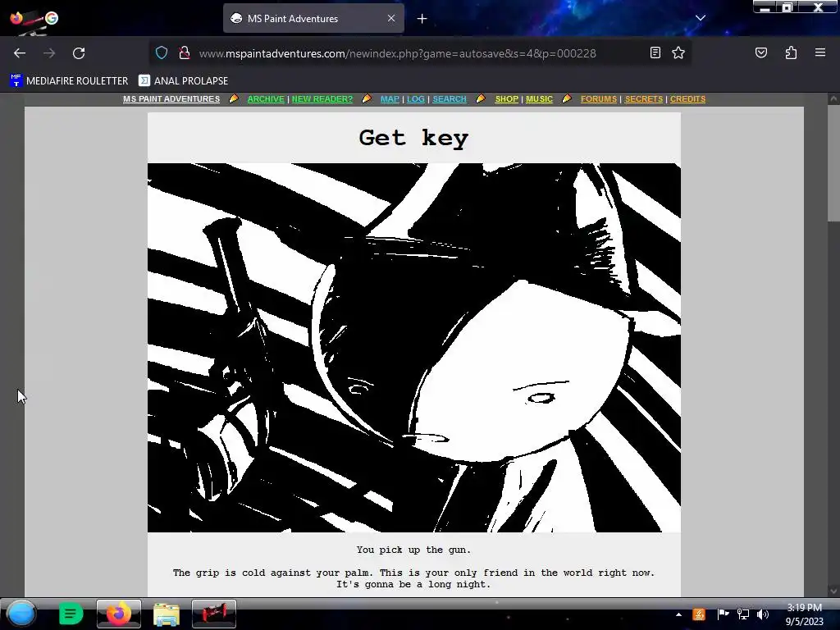Open the SEARCH link
840x630 pixels.
pyautogui.click(x=450, y=99)
